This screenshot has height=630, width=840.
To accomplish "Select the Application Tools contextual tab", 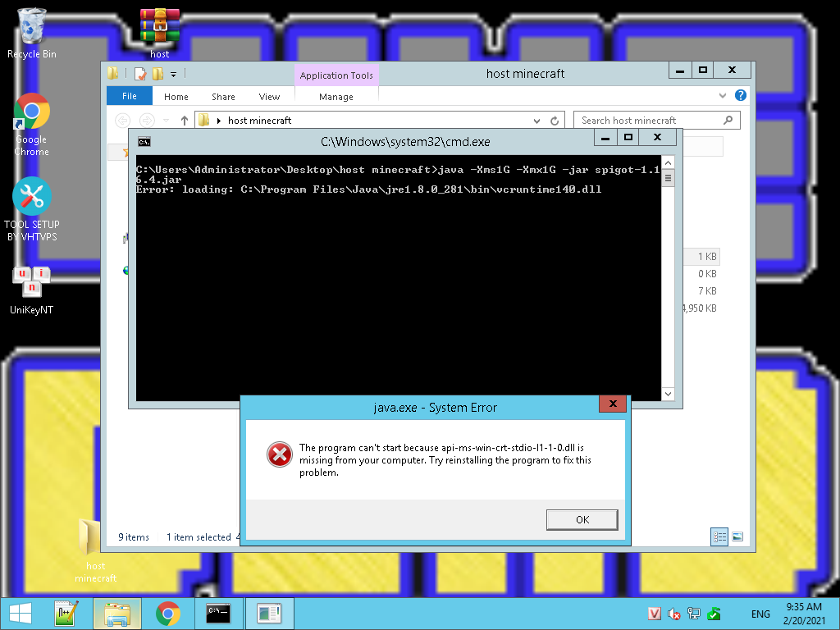I will coord(336,75).
